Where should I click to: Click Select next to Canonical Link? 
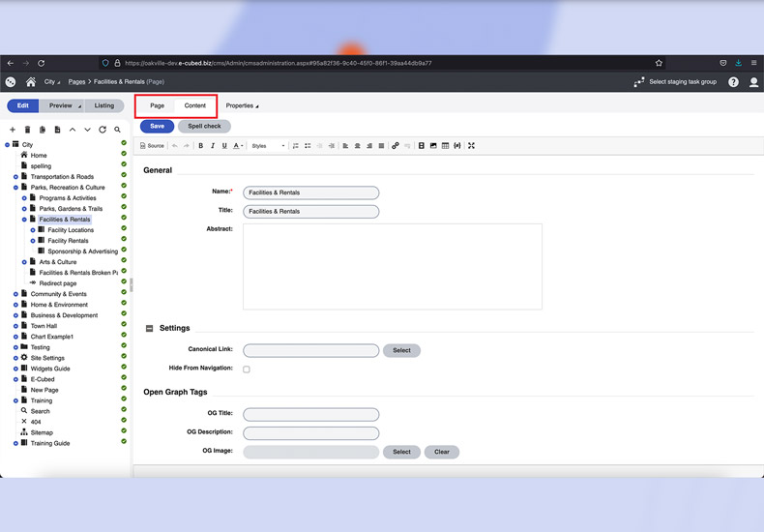coord(401,350)
